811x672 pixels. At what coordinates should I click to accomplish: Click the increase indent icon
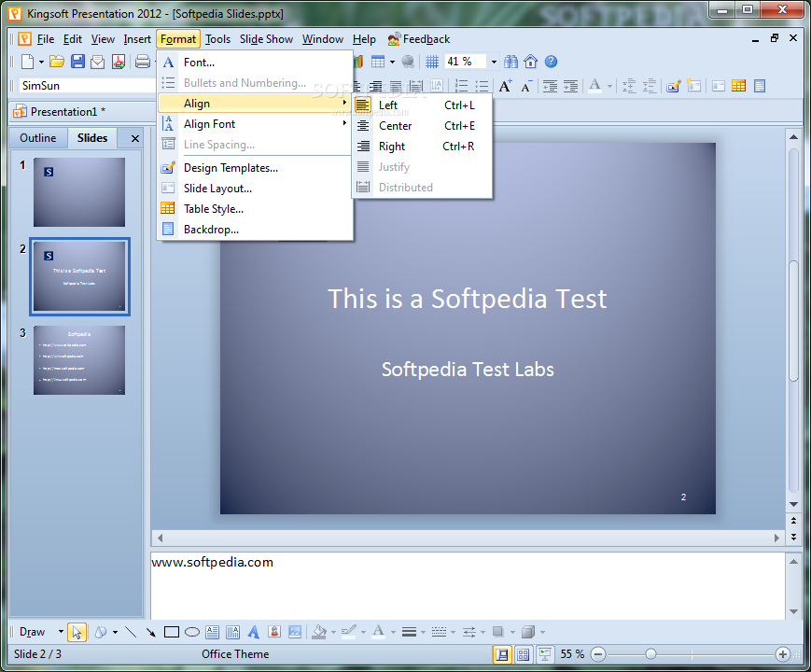click(570, 86)
